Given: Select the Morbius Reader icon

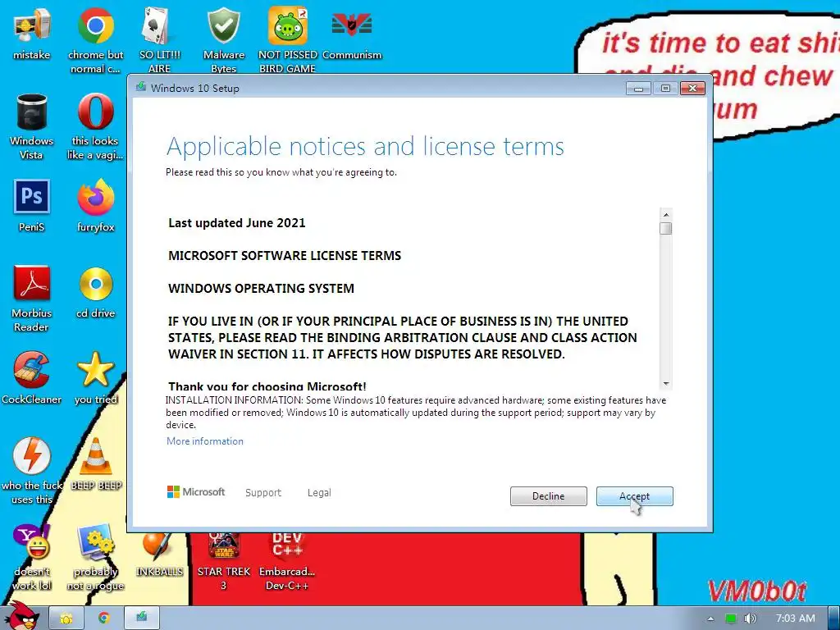Looking at the screenshot, I should point(32,299).
